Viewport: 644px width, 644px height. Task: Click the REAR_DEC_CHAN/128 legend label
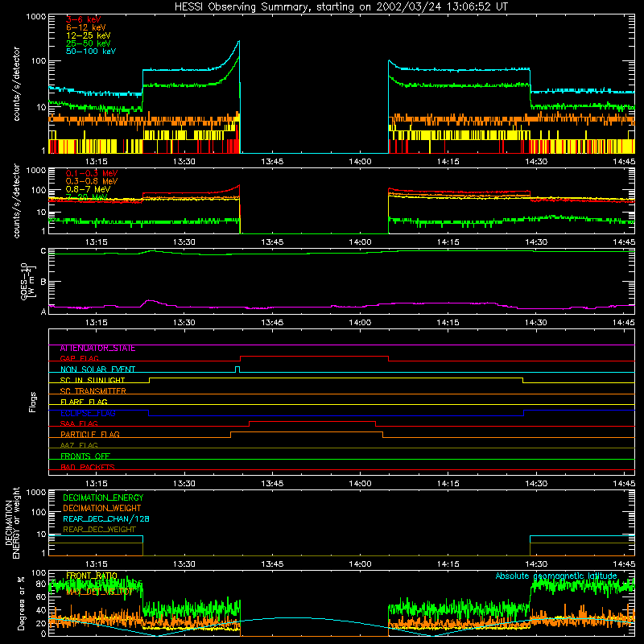(x=106, y=518)
